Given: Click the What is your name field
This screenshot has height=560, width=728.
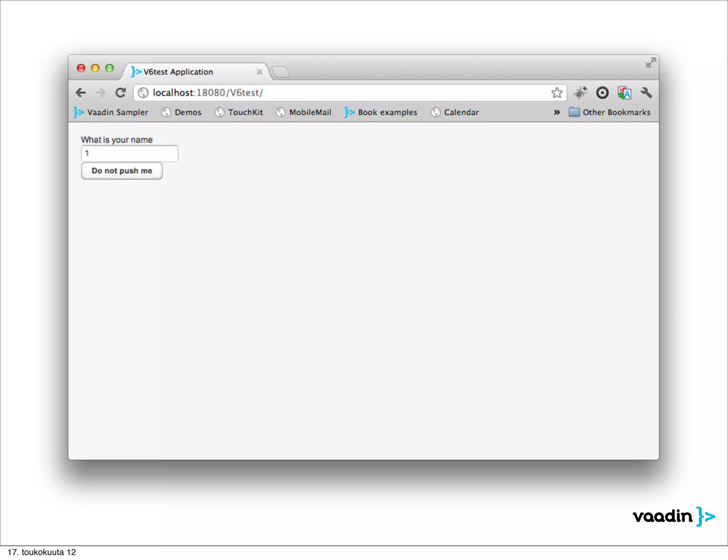Looking at the screenshot, I should pos(130,154).
